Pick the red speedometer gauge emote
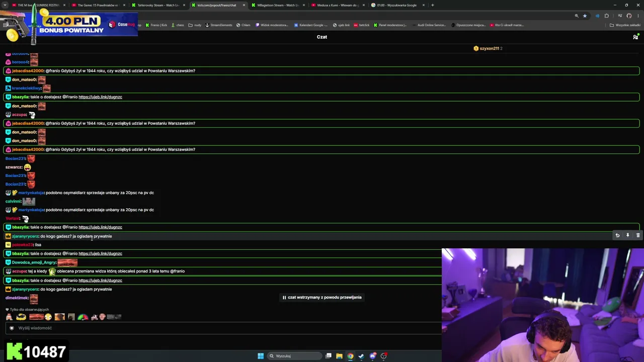 click(x=83, y=317)
